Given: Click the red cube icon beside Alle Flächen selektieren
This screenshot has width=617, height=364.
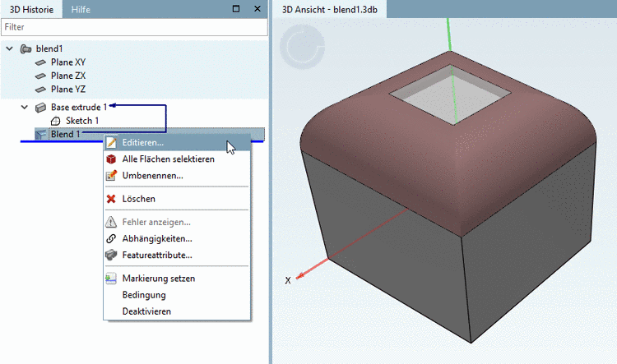Looking at the screenshot, I should click(x=111, y=159).
